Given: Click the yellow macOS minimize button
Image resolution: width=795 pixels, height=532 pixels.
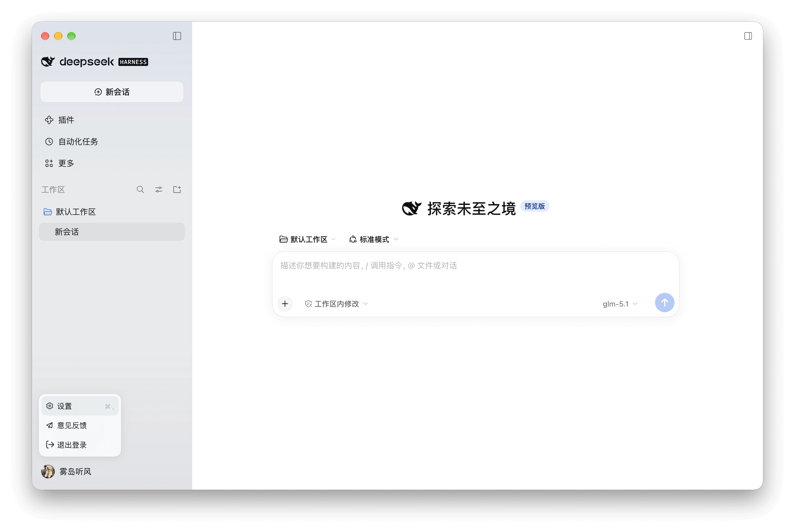Looking at the screenshot, I should tap(58, 36).
